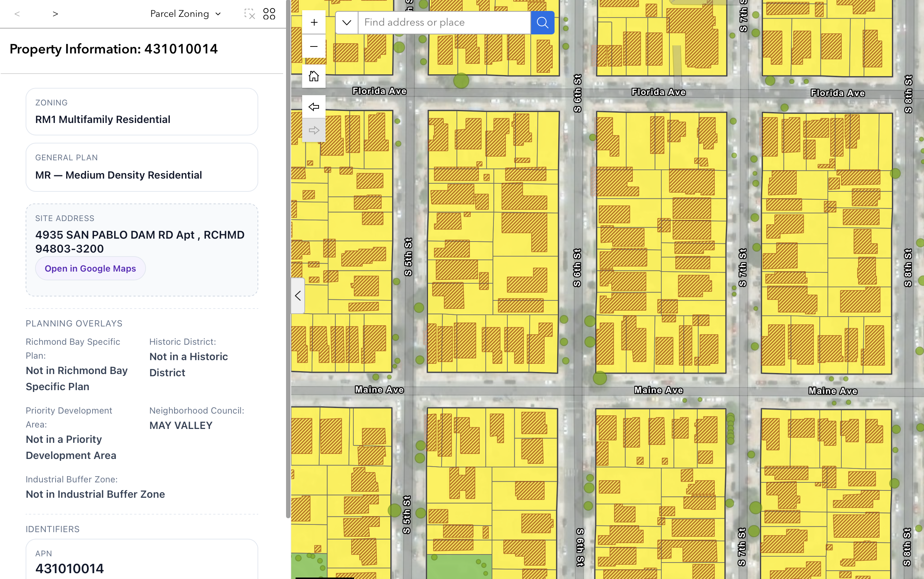Click the APN value 431010014 under Identifiers
Image resolution: width=924 pixels, height=579 pixels.
click(69, 568)
